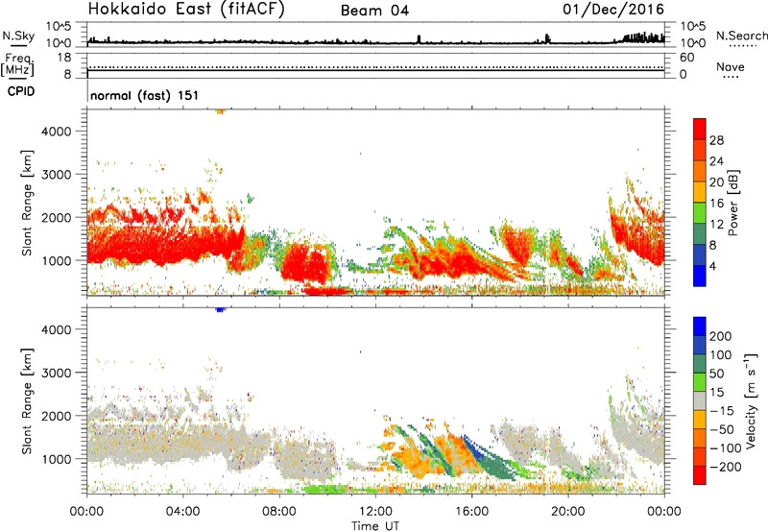Click the 'N.Search' legend label

(741, 36)
